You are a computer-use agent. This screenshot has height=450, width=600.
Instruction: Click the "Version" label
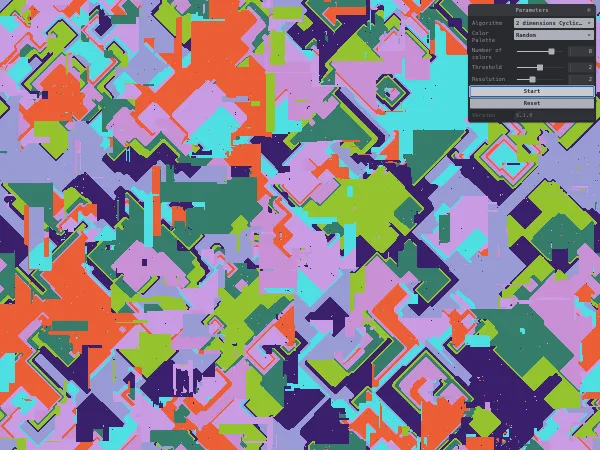(x=483, y=115)
